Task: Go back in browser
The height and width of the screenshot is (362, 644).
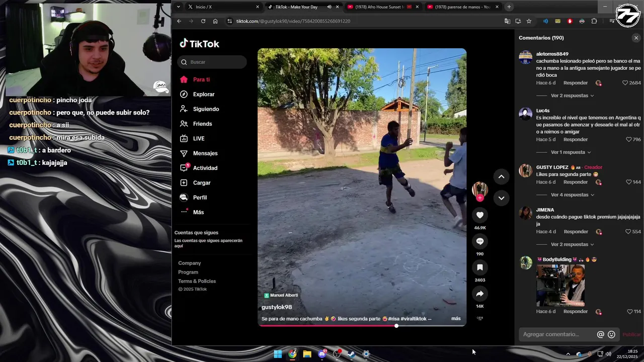Action: 179,21
